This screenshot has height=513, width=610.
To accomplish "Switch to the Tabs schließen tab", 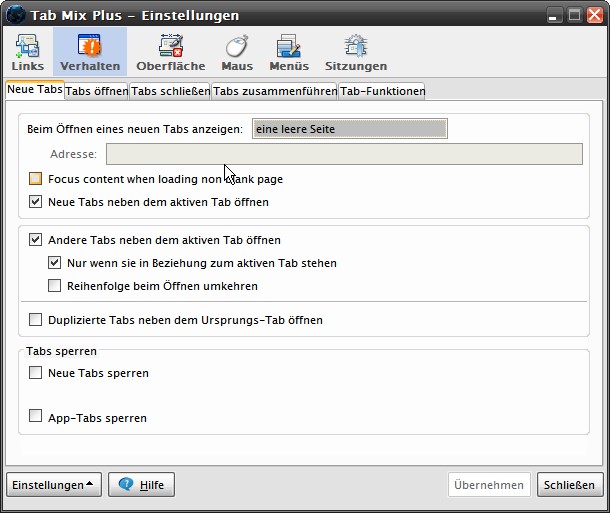I will [170, 91].
